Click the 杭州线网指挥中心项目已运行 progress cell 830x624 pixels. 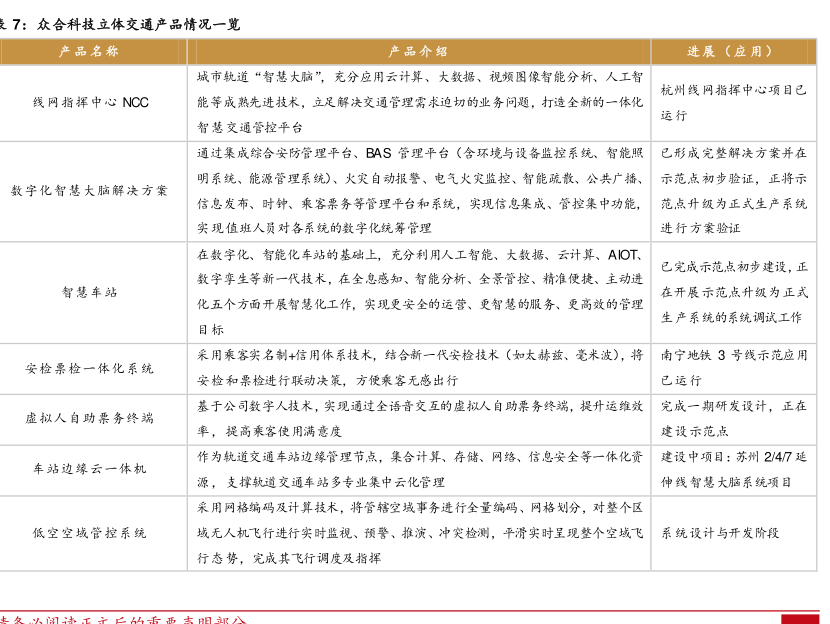(733, 102)
